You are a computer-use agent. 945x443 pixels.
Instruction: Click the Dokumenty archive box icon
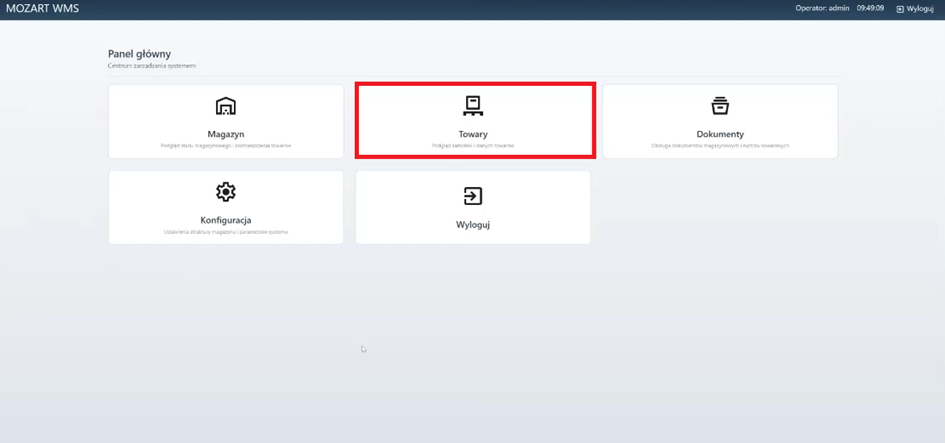(720, 106)
